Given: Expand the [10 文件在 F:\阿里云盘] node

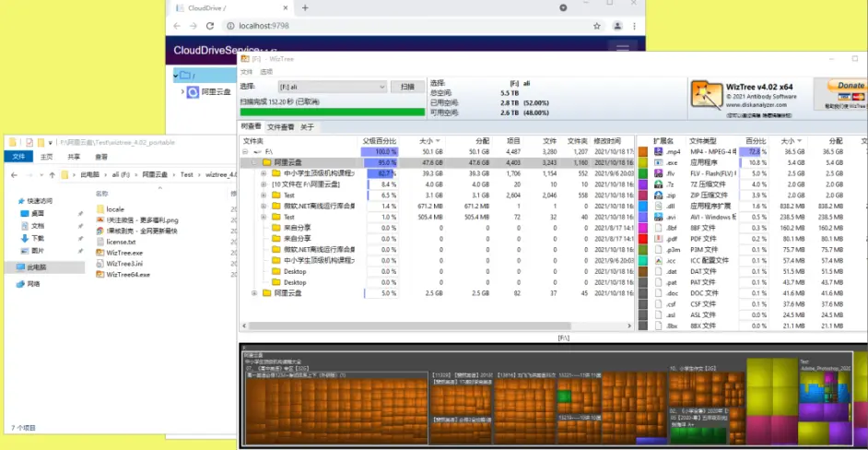Looking at the screenshot, I should (x=264, y=184).
